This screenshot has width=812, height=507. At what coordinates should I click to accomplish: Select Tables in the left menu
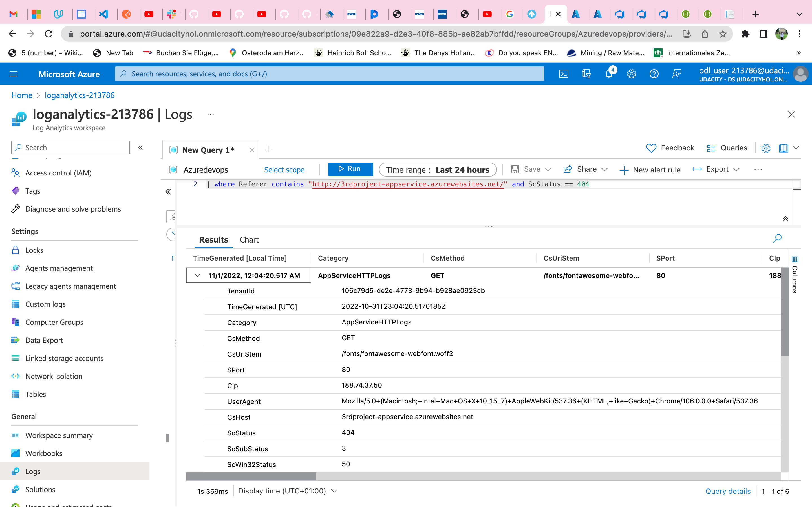click(35, 394)
